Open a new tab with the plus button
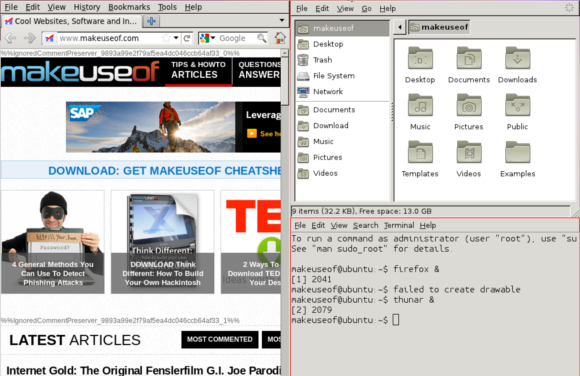The height and width of the screenshot is (376, 580). [151, 21]
